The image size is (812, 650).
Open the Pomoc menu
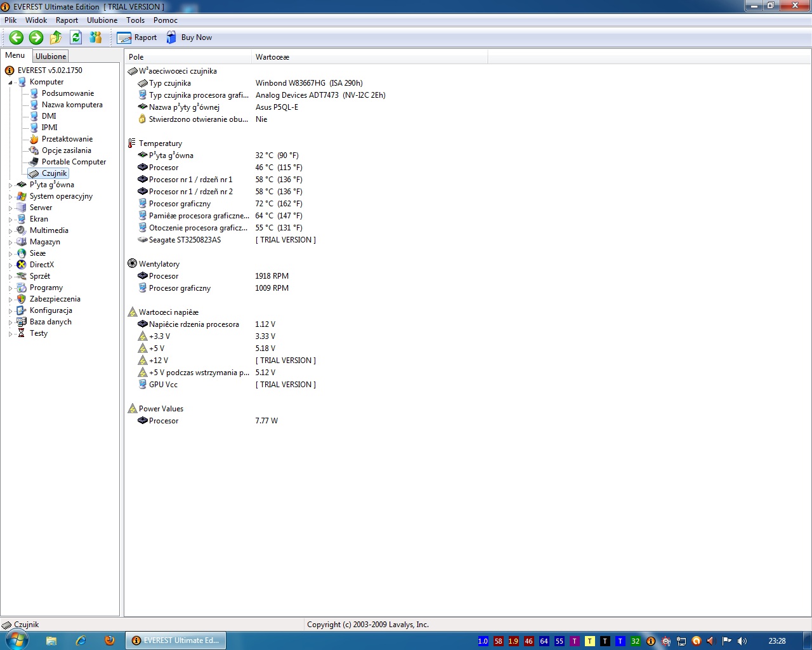point(166,20)
